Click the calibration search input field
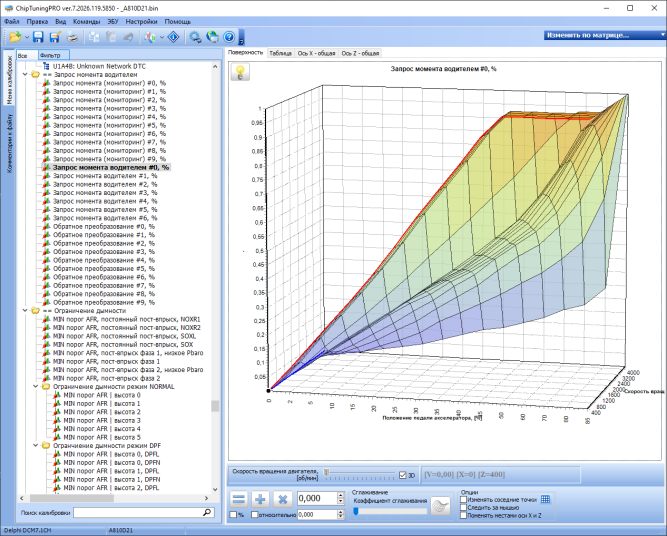667x536 pixels. pos(138,512)
